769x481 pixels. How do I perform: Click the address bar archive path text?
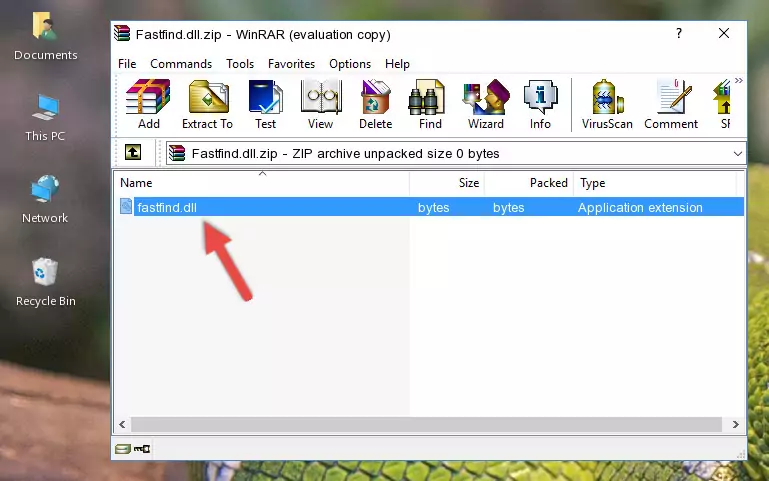coord(345,153)
